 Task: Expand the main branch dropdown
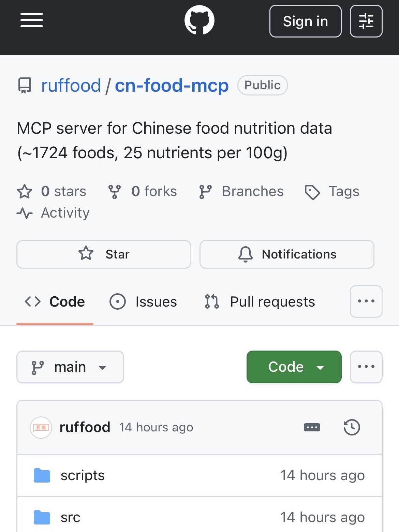pyautogui.click(x=70, y=367)
